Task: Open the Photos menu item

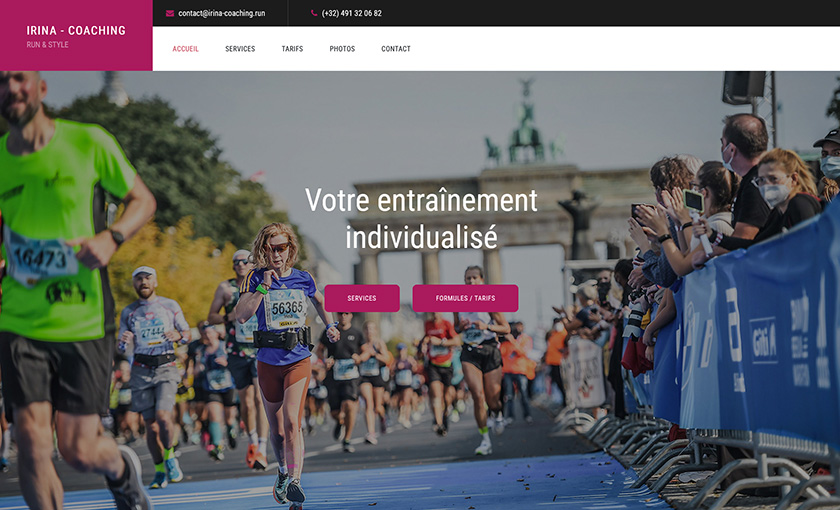Action: coord(342,49)
